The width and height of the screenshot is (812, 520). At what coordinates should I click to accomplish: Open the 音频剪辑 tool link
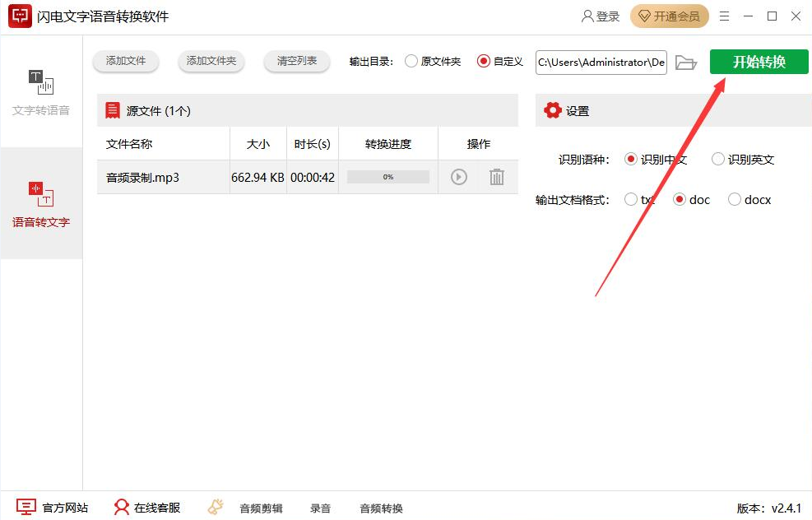click(261, 508)
